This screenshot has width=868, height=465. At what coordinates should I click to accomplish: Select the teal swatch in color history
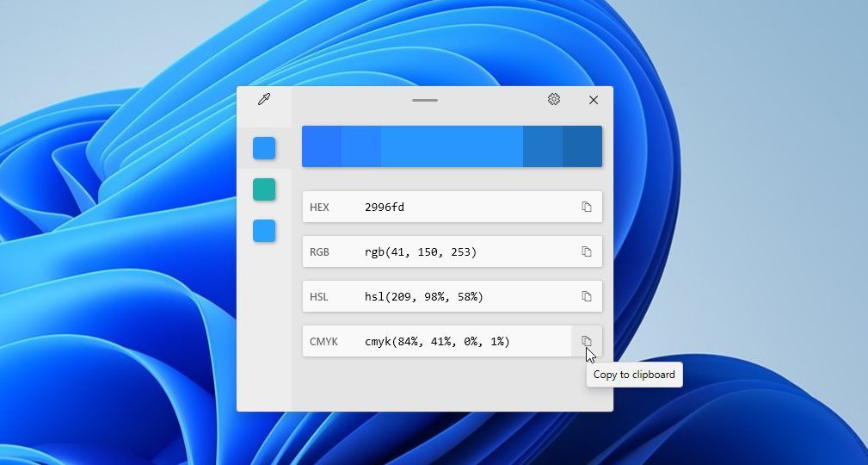pos(264,189)
